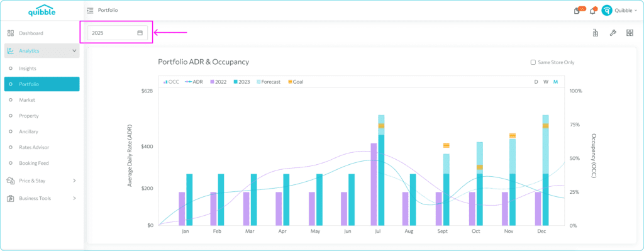
Task: Go to Dashboard page
Action: (x=31, y=33)
